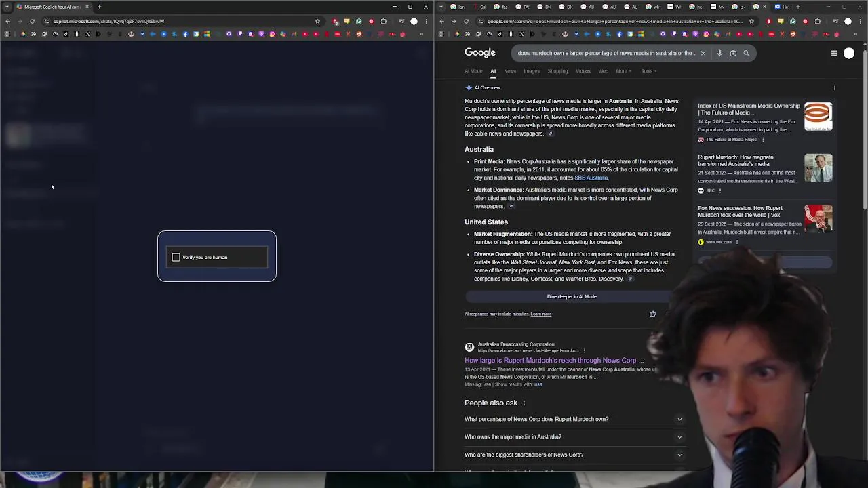Click the Microsoft Copilot tab title
868x488 pixels.
point(53,7)
